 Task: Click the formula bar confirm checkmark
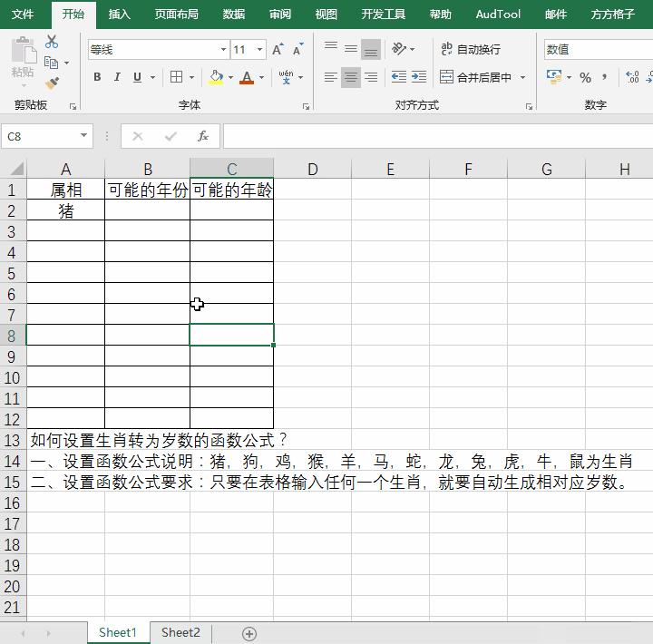[x=171, y=136]
